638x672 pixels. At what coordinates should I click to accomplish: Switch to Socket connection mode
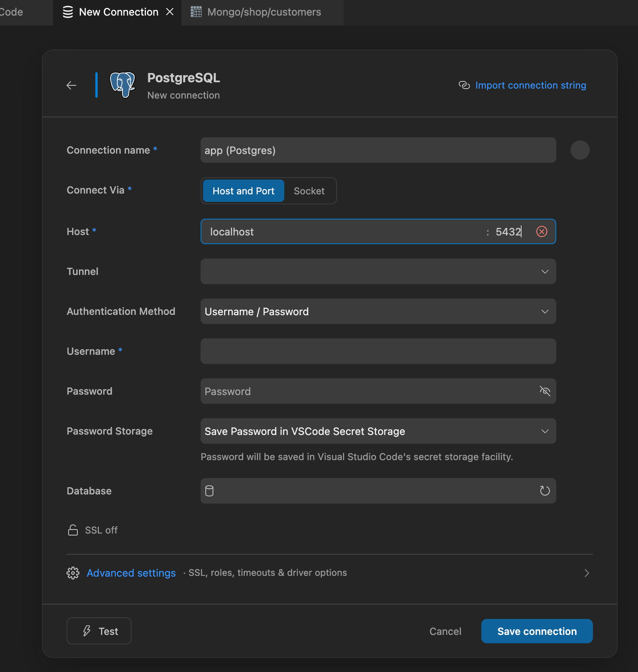pyautogui.click(x=309, y=191)
